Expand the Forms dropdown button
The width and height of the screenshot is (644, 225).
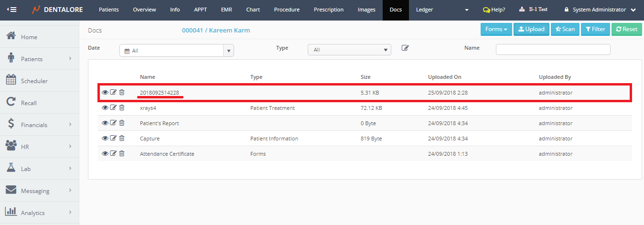point(496,29)
